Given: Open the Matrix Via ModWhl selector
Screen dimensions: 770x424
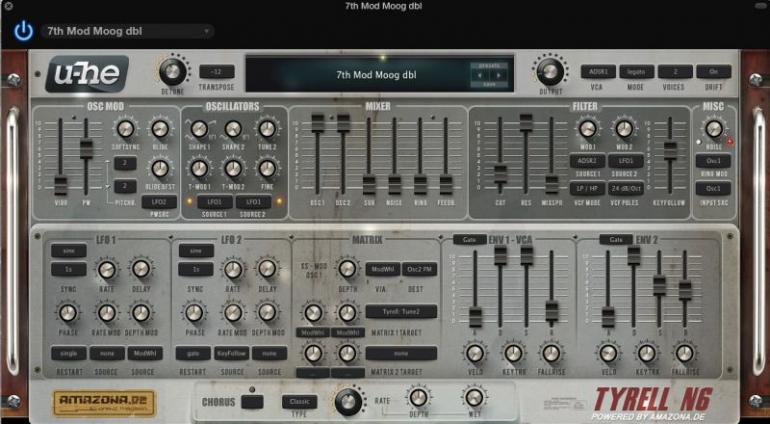Looking at the screenshot, I should (x=383, y=269).
